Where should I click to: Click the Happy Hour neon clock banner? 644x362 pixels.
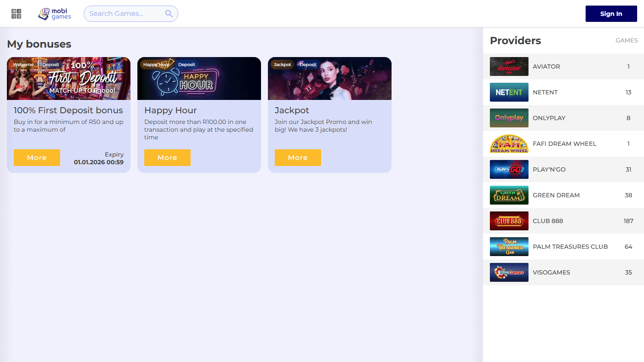click(199, 78)
